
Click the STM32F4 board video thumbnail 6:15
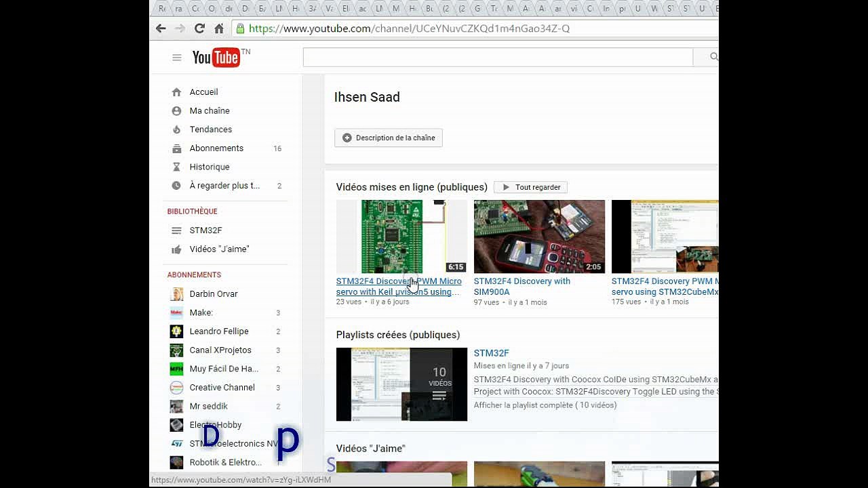tap(401, 237)
